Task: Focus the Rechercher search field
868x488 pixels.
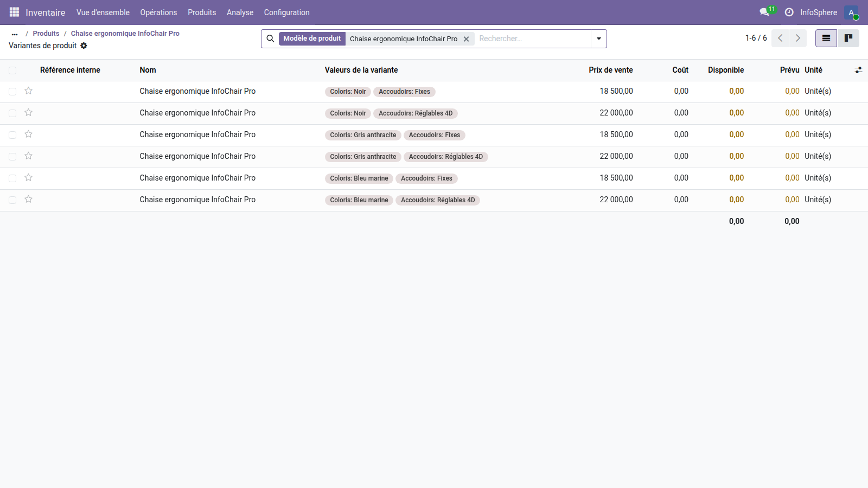Action: [x=532, y=38]
